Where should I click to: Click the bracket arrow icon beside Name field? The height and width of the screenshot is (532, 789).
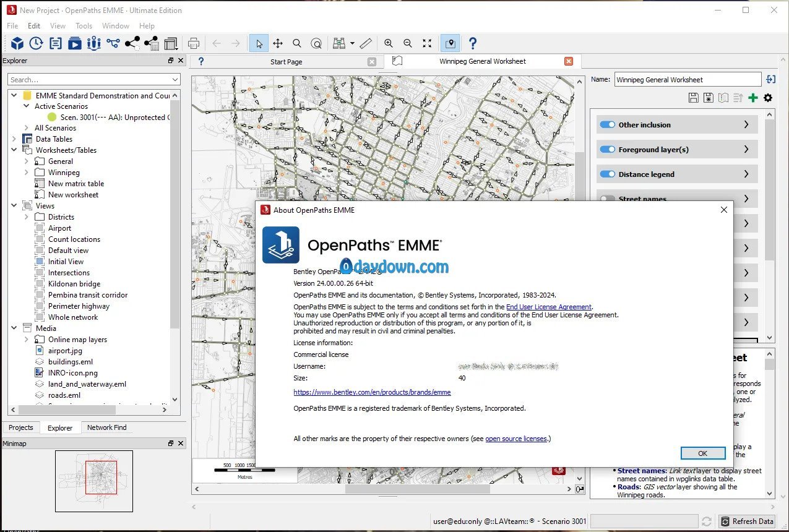point(770,79)
